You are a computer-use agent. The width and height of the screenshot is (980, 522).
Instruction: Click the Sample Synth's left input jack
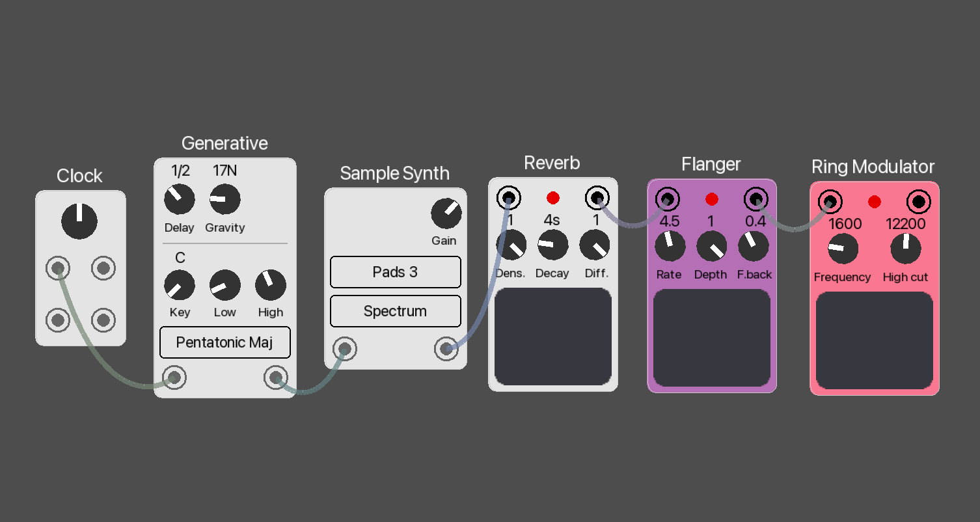click(x=345, y=350)
